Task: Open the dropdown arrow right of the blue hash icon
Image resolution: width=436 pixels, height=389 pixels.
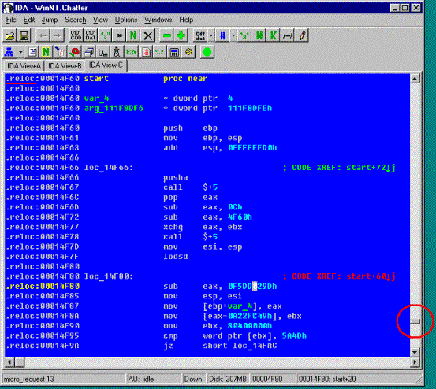Action: pos(233,35)
